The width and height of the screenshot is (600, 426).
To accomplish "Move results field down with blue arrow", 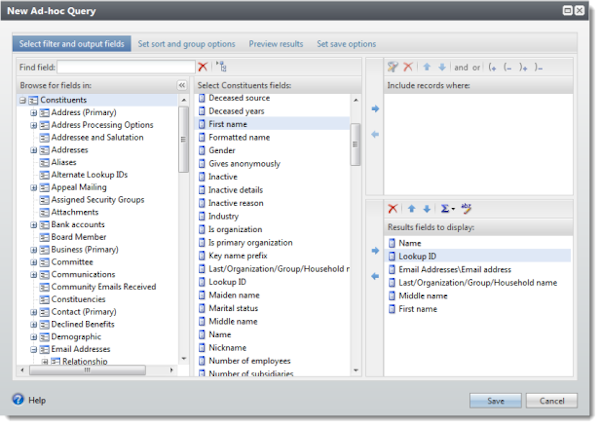I will 427,209.
